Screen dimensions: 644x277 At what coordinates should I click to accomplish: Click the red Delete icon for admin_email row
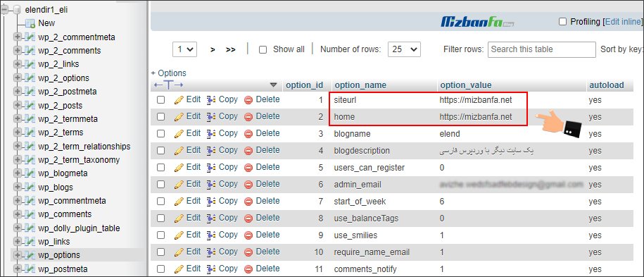[x=248, y=185]
